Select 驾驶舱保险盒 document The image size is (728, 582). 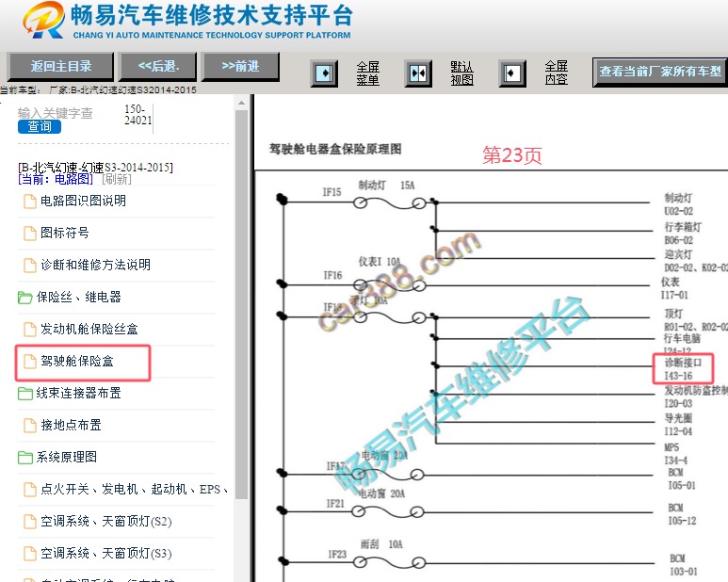click(x=77, y=361)
